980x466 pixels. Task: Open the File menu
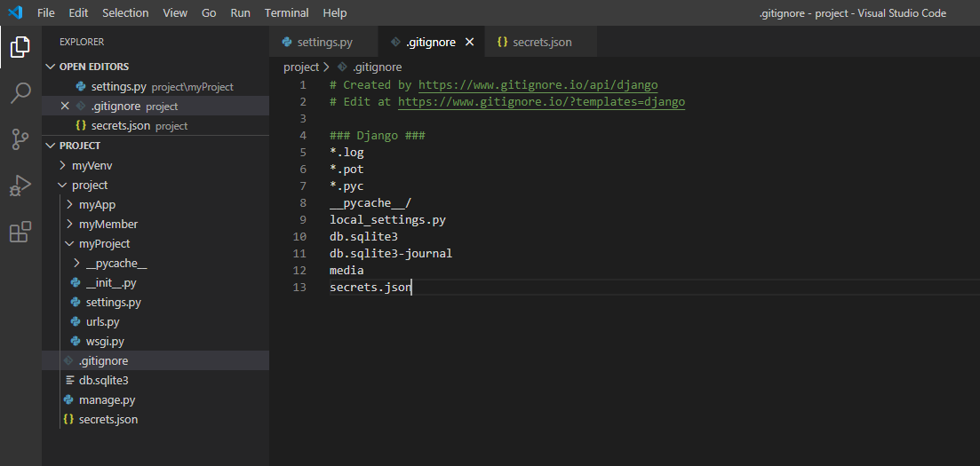point(45,12)
